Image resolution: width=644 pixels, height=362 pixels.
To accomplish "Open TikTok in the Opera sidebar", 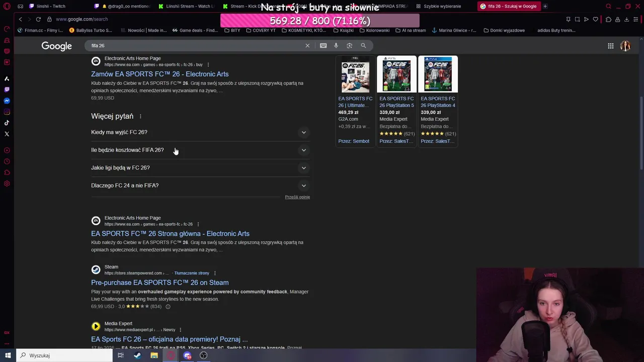I will coord(7,123).
